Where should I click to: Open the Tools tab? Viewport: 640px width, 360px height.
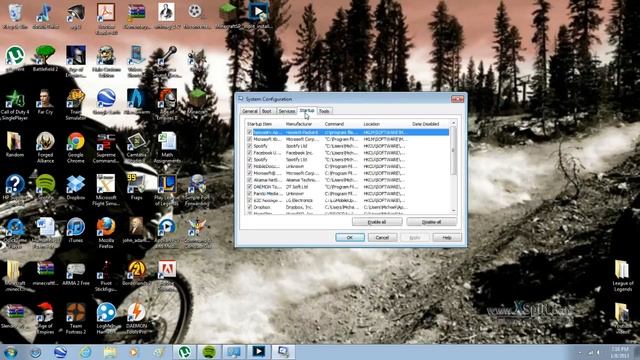click(x=324, y=111)
